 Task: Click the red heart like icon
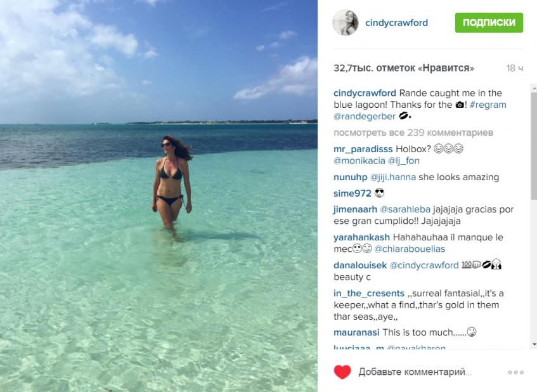[x=342, y=372]
